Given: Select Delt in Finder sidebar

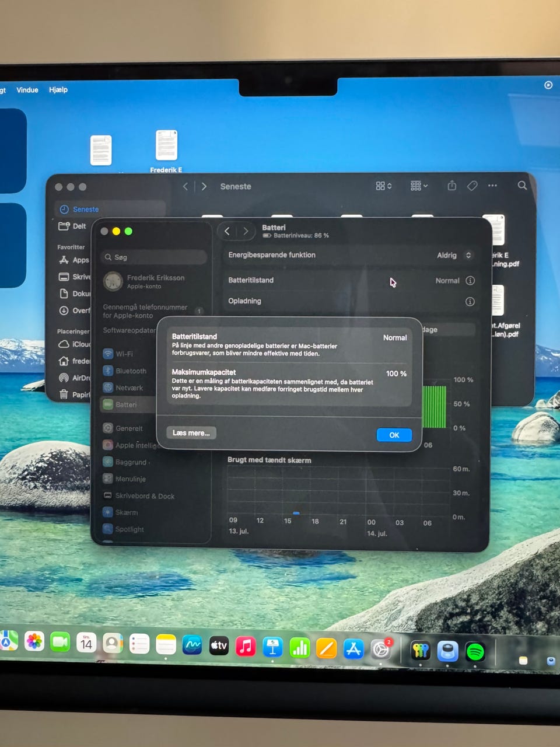Looking at the screenshot, I should 73,226.
